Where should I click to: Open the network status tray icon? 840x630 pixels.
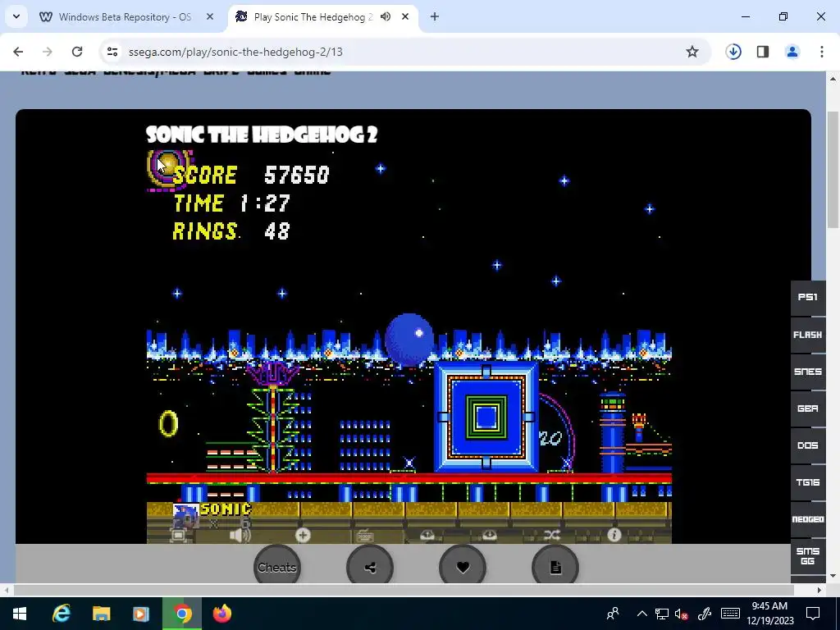pyautogui.click(x=662, y=614)
